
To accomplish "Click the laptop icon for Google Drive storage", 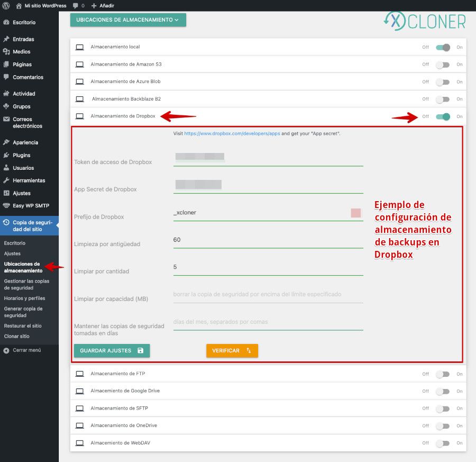I will [x=79, y=391].
